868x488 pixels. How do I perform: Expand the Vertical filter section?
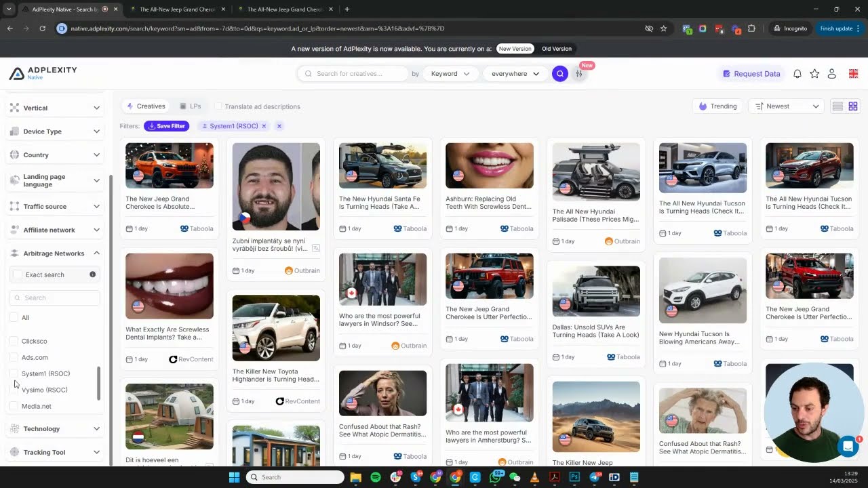pos(55,108)
